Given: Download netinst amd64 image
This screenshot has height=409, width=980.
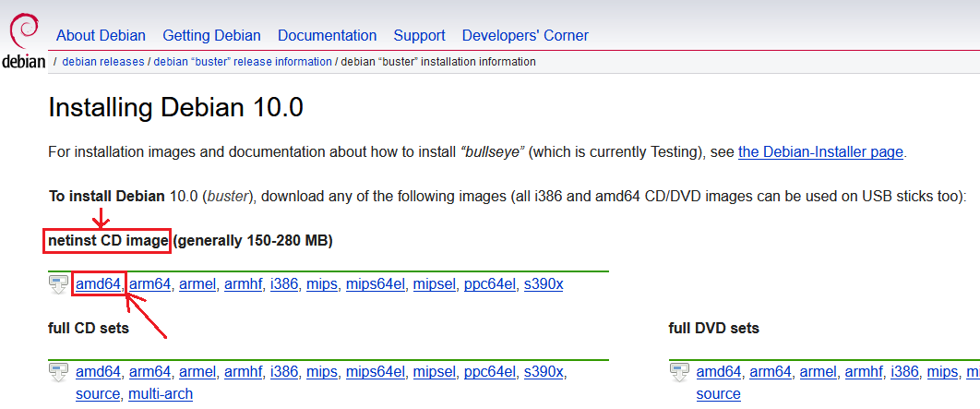Looking at the screenshot, I should [x=98, y=284].
